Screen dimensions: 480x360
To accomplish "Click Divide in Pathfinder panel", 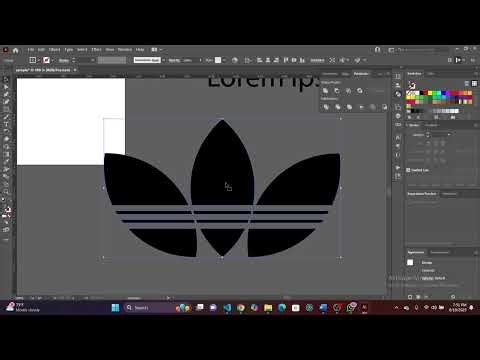I will pos(326,107).
